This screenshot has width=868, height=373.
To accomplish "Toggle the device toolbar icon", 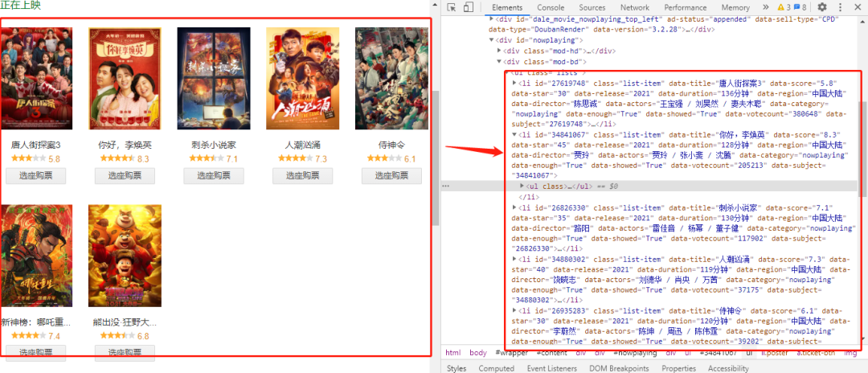I will click(x=469, y=7).
